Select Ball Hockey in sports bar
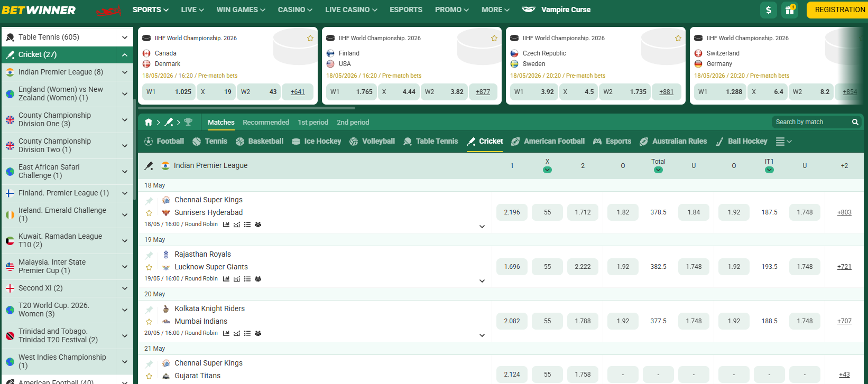 click(x=741, y=141)
